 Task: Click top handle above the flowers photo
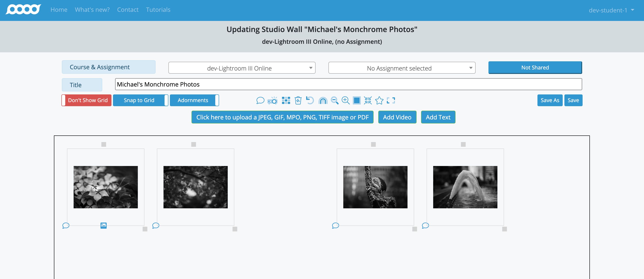(104, 144)
